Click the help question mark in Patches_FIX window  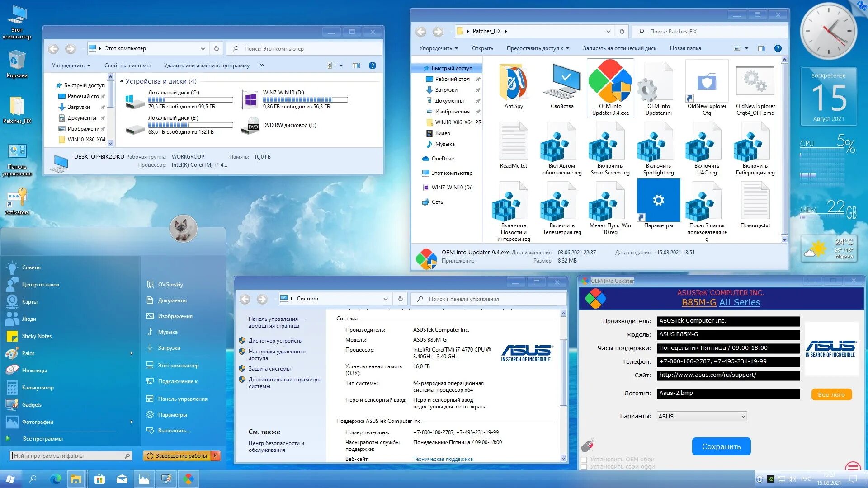point(778,48)
